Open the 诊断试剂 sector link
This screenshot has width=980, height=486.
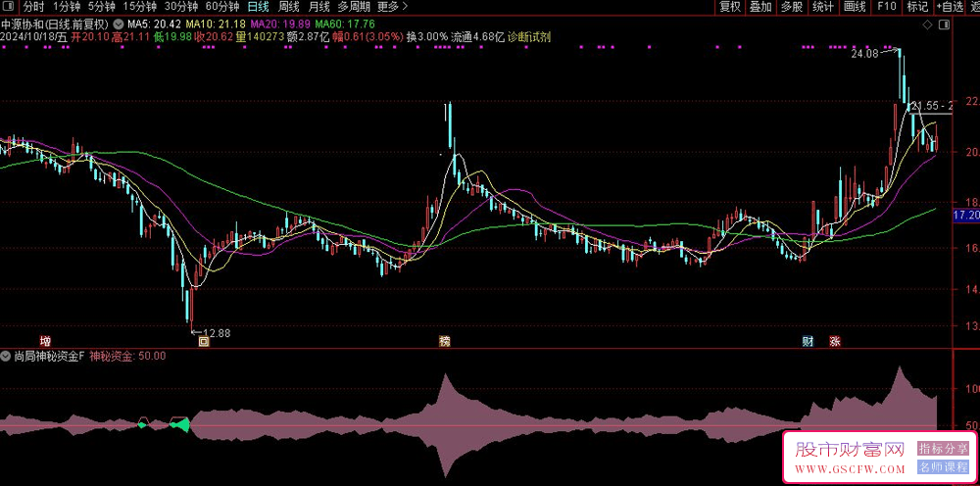pos(529,37)
